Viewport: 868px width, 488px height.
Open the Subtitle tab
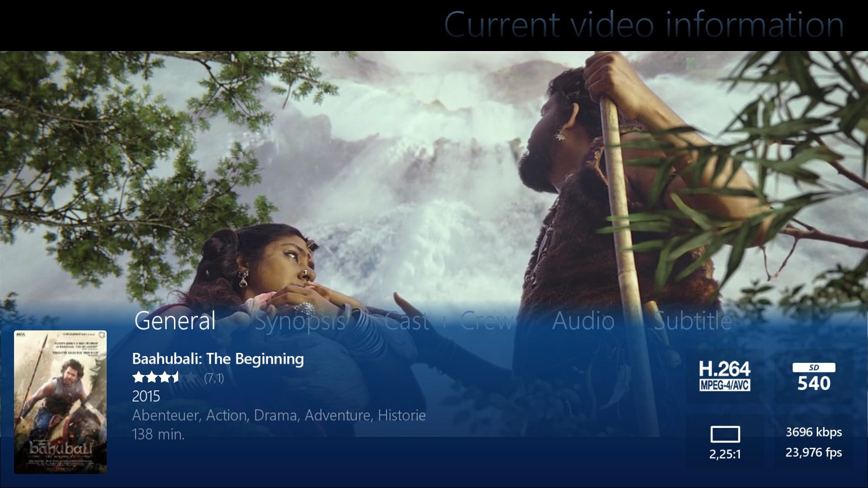click(x=693, y=321)
